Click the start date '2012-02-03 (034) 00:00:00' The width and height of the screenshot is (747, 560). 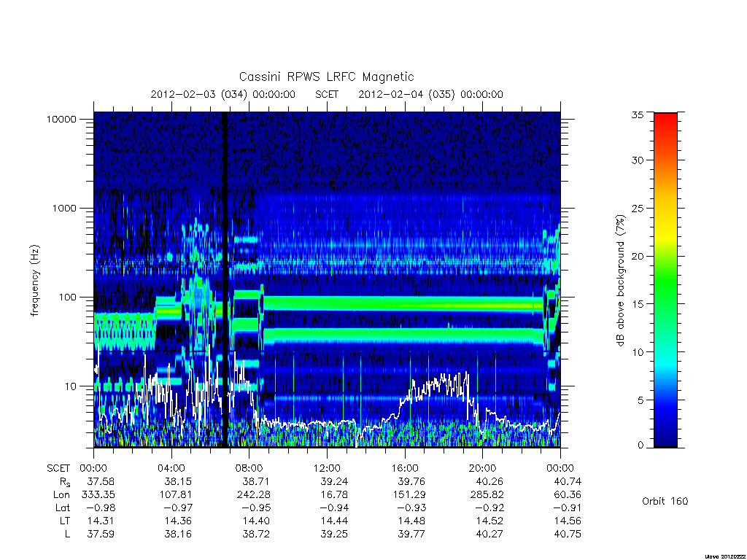click(x=223, y=94)
